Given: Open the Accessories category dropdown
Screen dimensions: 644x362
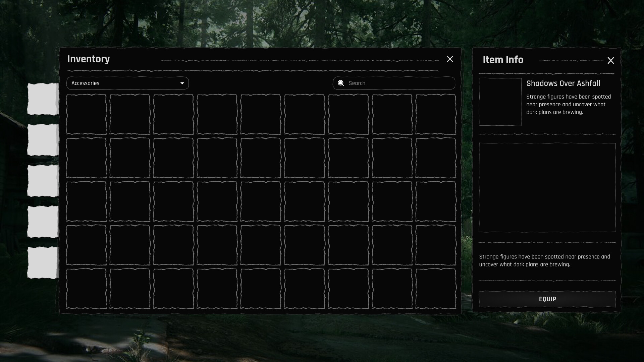Looking at the screenshot, I should coord(127,83).
